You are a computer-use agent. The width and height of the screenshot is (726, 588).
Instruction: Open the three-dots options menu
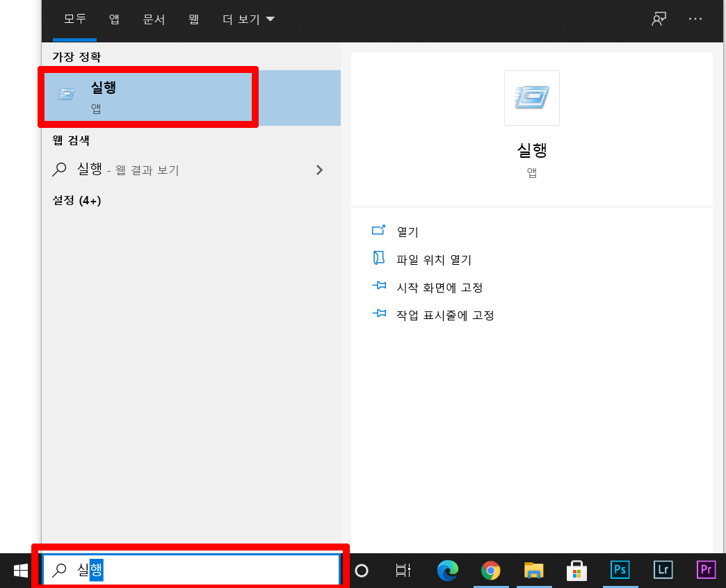(x=695, y=19)
